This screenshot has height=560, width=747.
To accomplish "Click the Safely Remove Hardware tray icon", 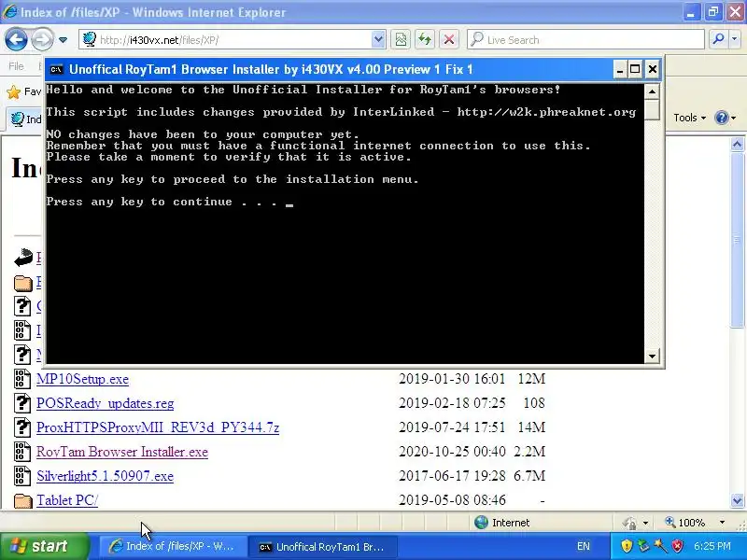I will pyautogui.click(x=643, y=546).
